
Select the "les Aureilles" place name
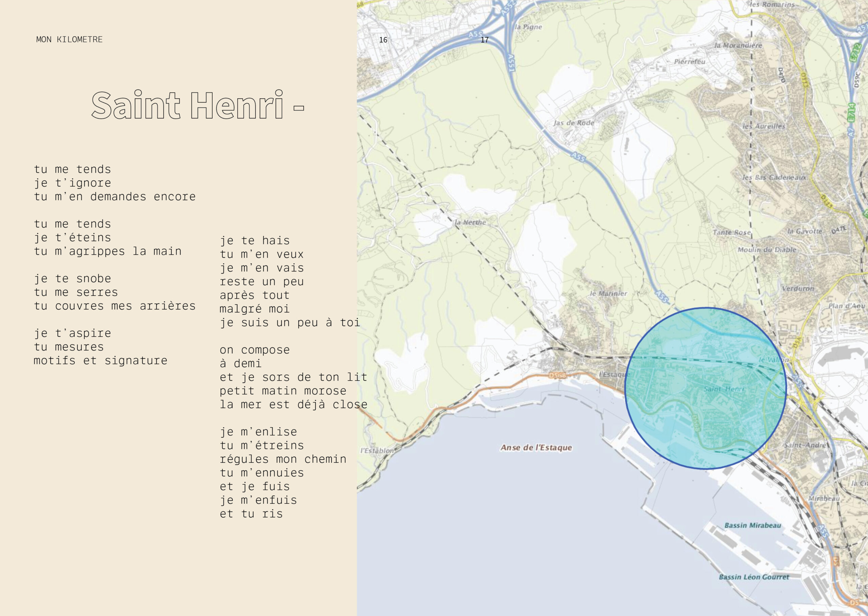pos(763,126)
